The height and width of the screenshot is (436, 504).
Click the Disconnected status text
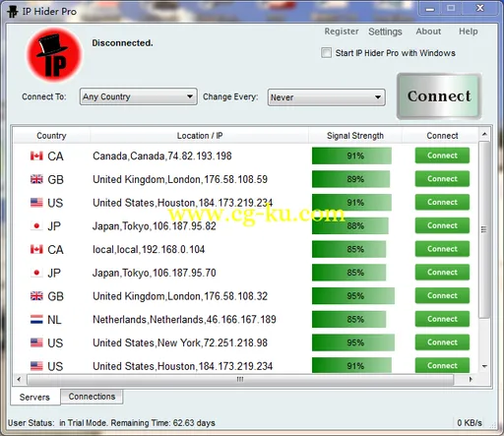coord(122,43)
